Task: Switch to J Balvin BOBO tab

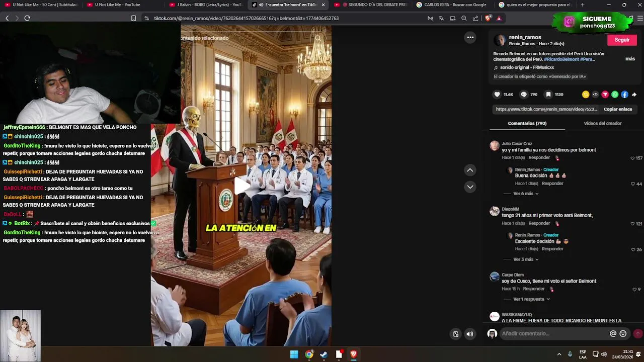Action: pos(205,5)
